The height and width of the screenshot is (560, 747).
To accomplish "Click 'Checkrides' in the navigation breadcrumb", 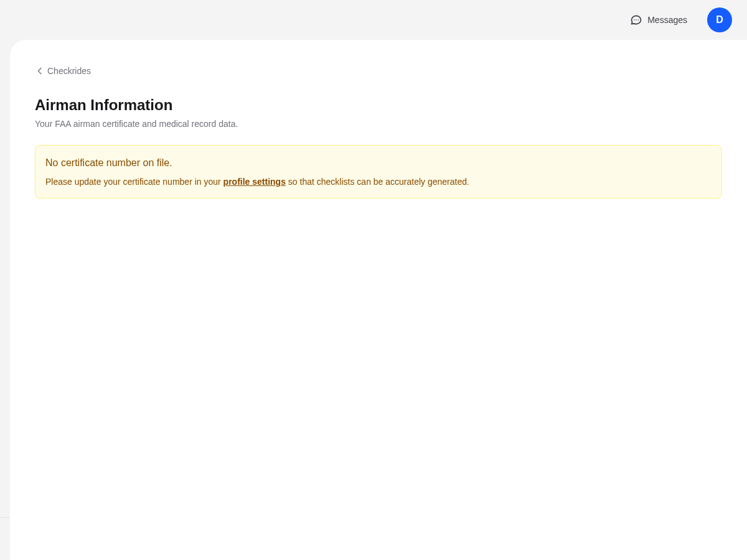I will (68, 71).
